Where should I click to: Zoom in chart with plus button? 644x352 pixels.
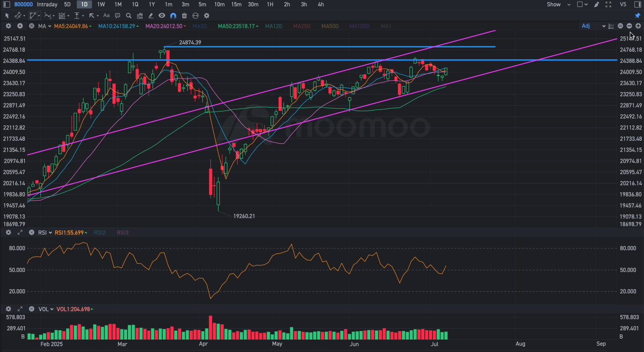tap(638, 26)
